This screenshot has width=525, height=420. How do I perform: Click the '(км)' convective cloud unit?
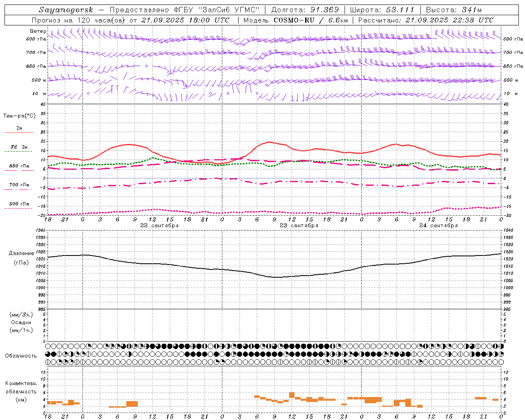coord(21,399)
